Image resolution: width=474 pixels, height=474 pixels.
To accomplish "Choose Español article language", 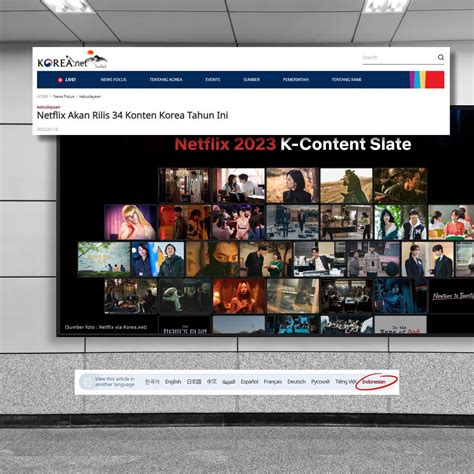I will tap(250, 382).
